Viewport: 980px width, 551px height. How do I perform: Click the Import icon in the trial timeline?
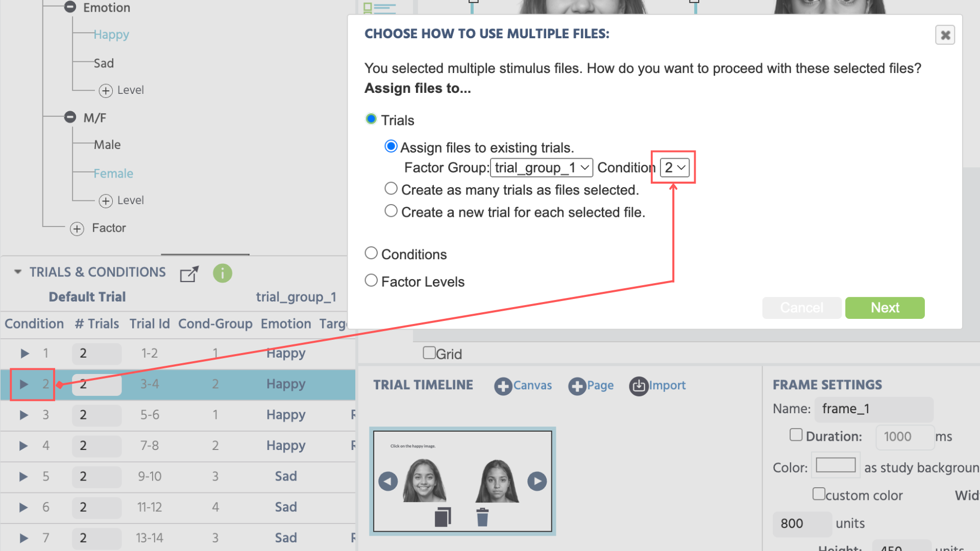click(639, 386)
